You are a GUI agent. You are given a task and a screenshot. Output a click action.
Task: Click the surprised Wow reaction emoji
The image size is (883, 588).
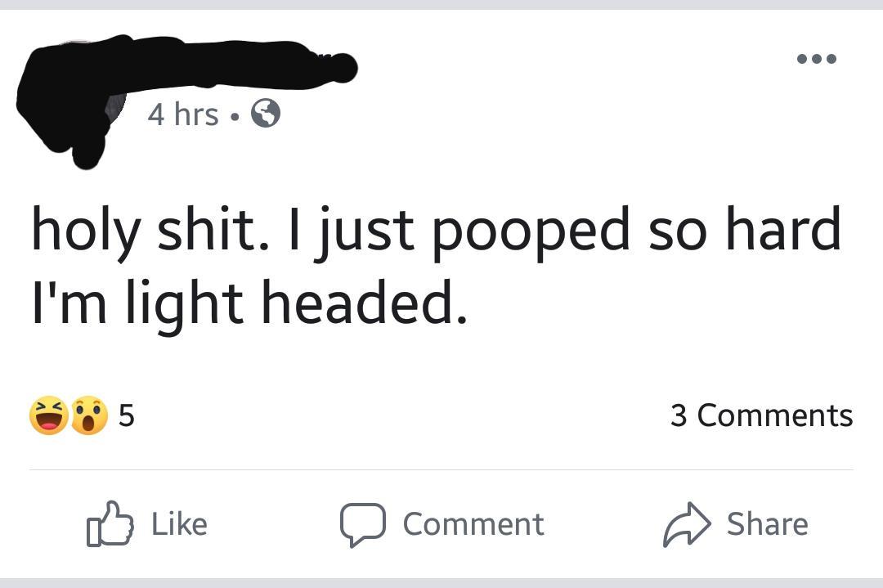pos(89,415)
